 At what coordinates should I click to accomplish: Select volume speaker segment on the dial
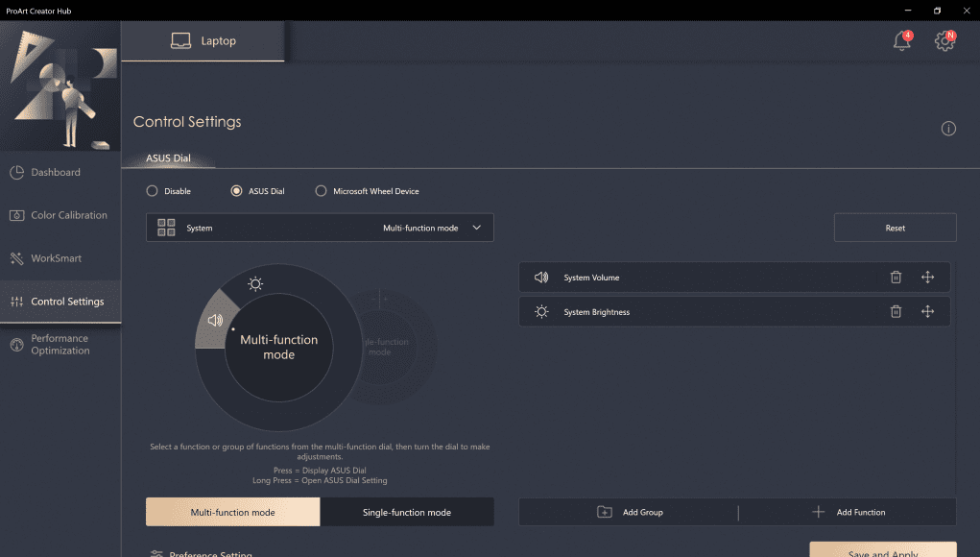(215, 320)
